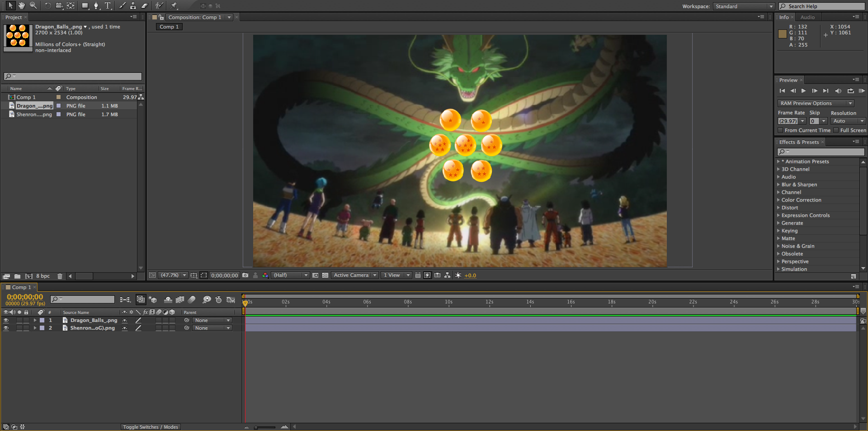Open Brainstorm in timeline
This screenshot has height=431, width=868.
pos(207,299)
